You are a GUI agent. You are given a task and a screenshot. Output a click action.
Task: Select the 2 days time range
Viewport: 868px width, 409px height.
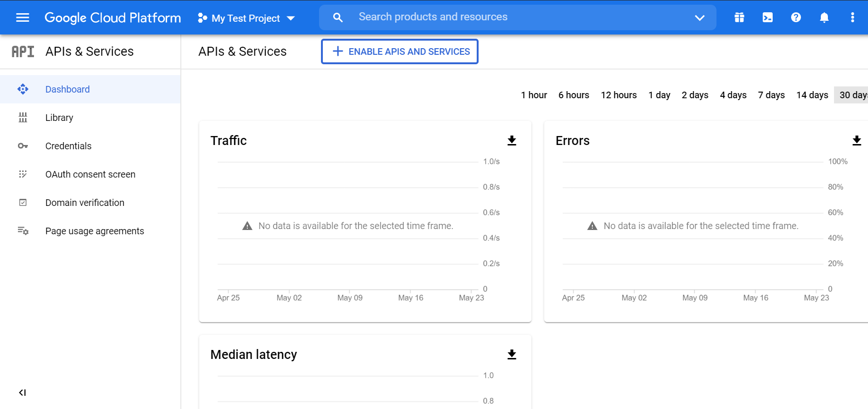click(695, 95)
